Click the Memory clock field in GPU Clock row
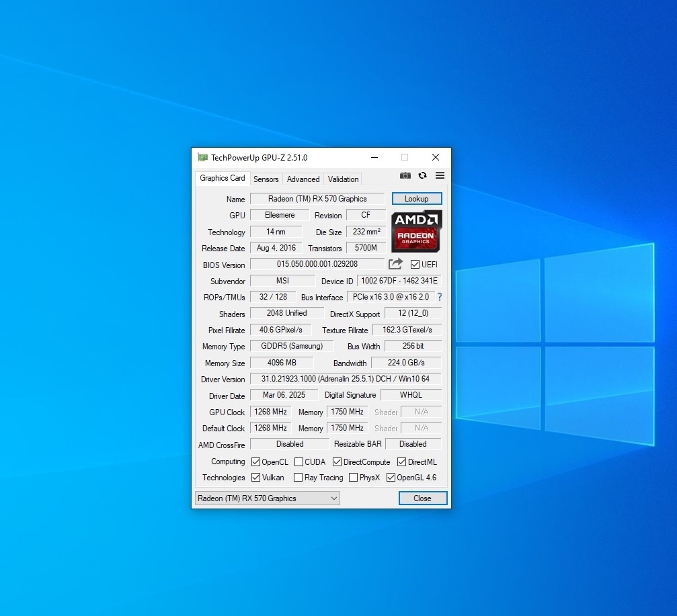The image size is (677, 616). tap(347, 412)
